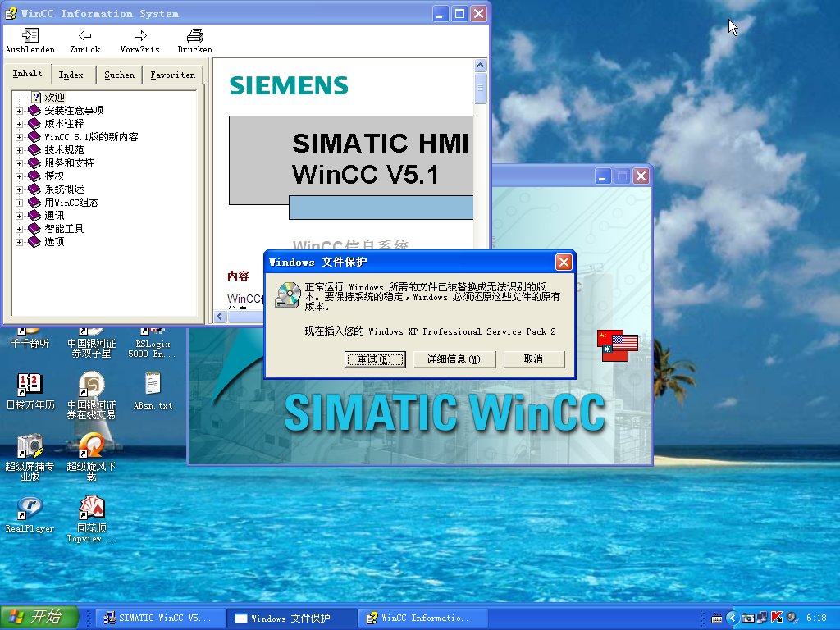Screen dimensions: 840x630
Task: Open RealPlayer desktop icon
Action: [x=30, y=509]
